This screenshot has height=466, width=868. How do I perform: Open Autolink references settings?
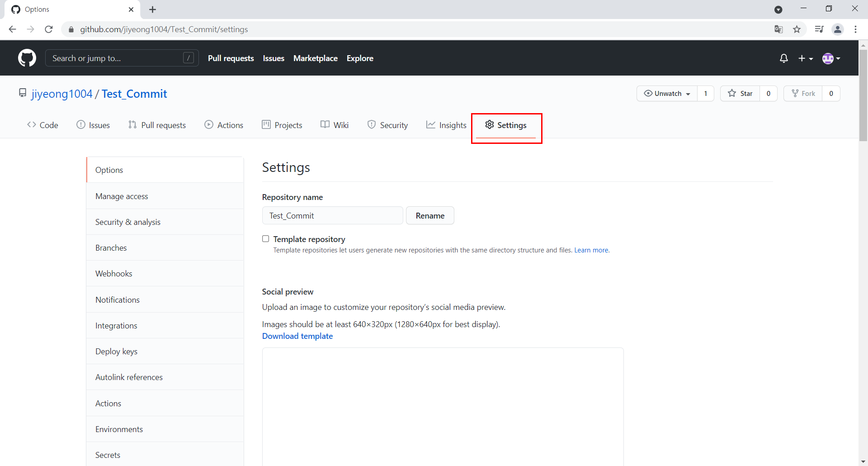click(x=165, y=377)
